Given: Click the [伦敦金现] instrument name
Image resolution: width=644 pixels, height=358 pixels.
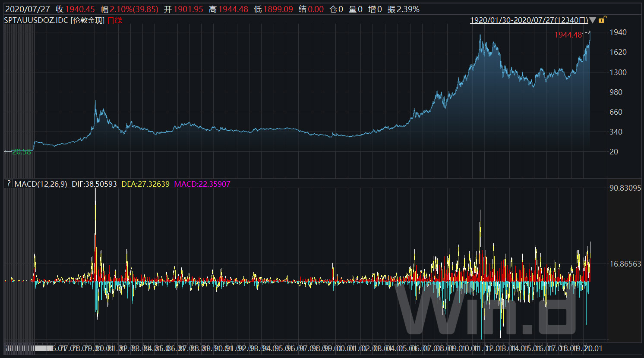Looking at the screenshot, I should coord(88,20).
